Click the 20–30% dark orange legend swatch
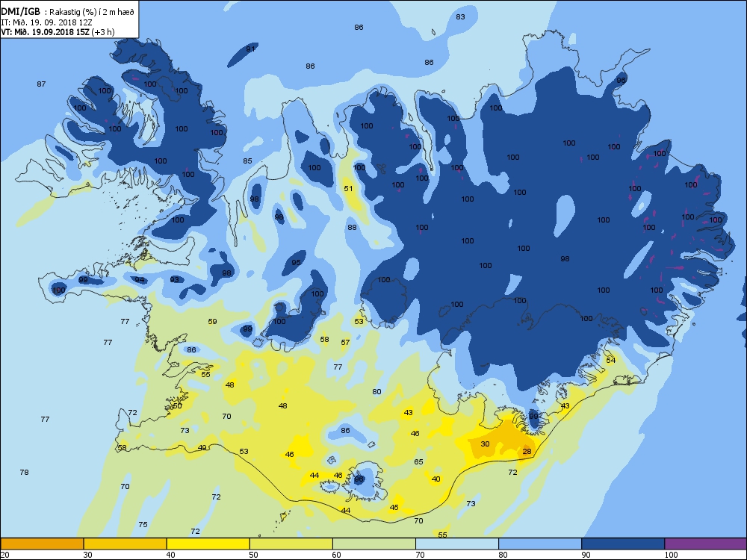Image resolution: width=747 pixels, height=560 pixels. (x=42, y=544)
